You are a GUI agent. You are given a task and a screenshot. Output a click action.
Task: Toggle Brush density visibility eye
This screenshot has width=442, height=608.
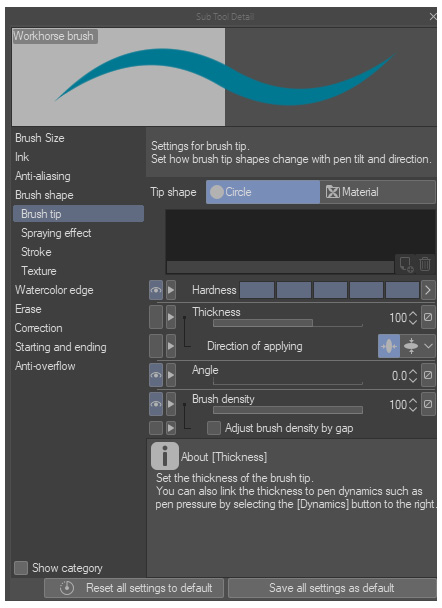[x=156, y=404]
